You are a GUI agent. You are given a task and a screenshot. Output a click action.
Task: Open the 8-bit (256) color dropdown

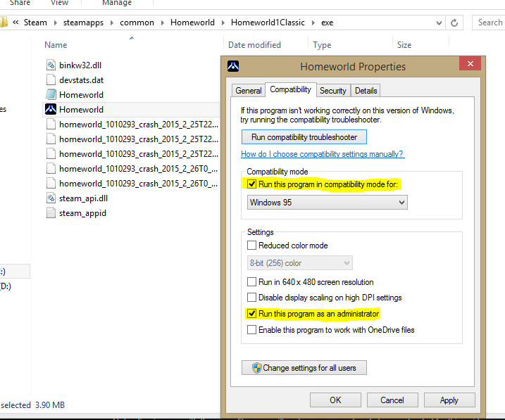300,262
